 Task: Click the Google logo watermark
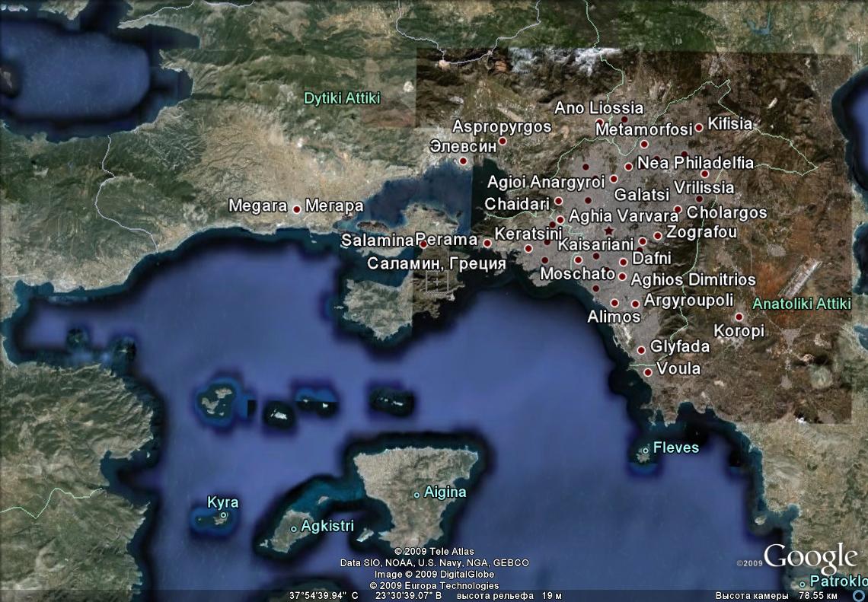(x=810, y=557)
